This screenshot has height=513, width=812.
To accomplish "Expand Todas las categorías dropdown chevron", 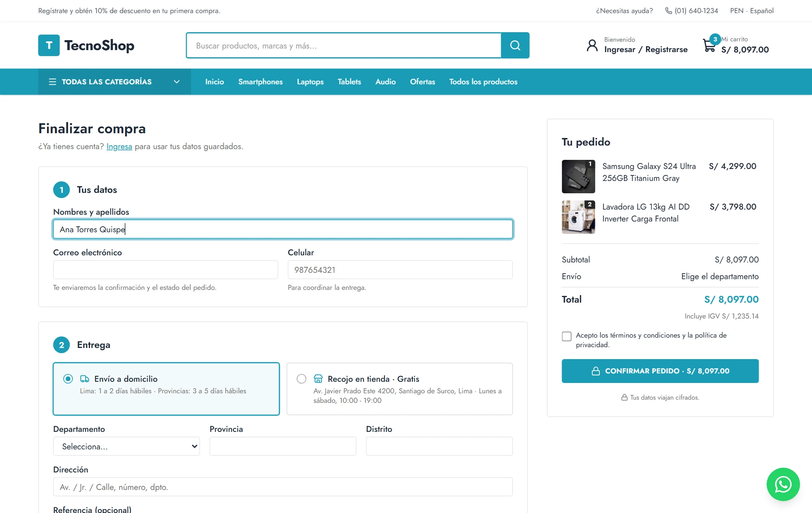I will 177,82.
